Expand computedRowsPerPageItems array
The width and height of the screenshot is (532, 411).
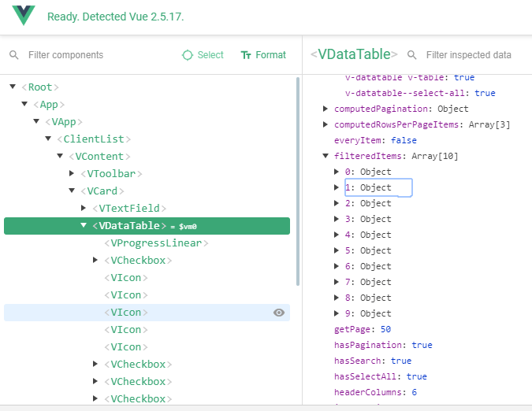pyautogui.click(x=326, y=124)
